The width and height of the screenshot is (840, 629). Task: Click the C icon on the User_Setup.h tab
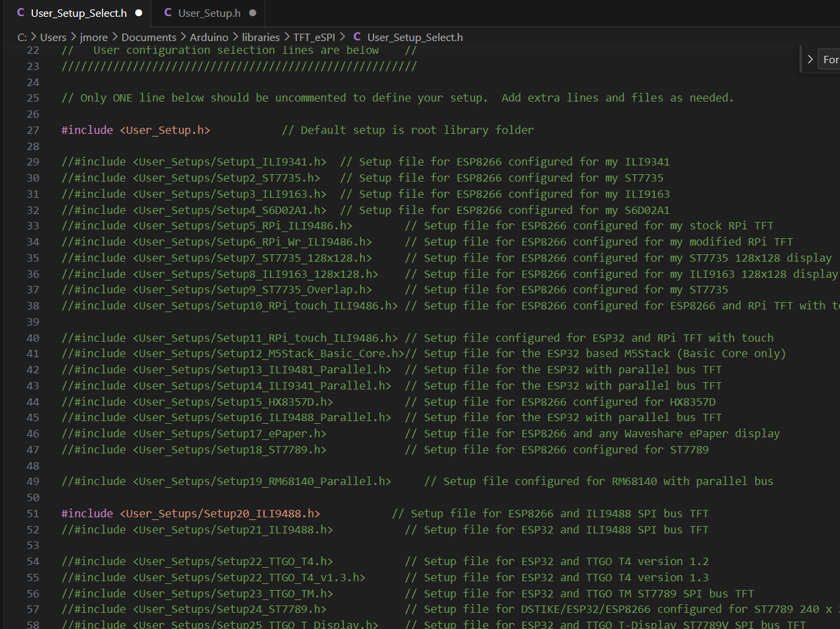167,13
